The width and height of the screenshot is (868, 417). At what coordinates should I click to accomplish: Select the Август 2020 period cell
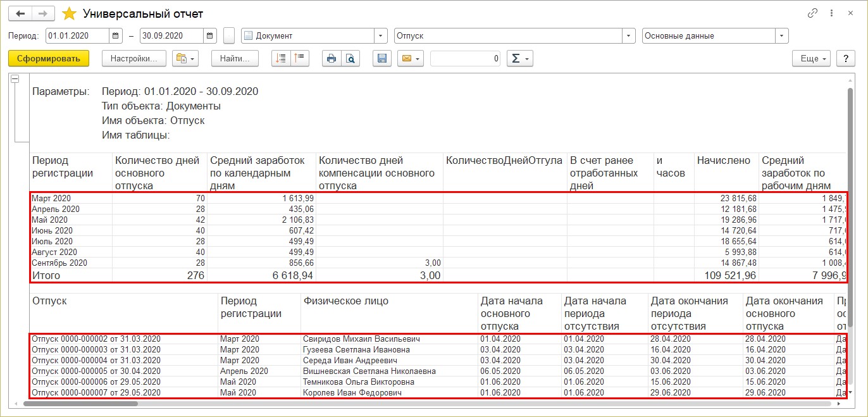(71, 252)
